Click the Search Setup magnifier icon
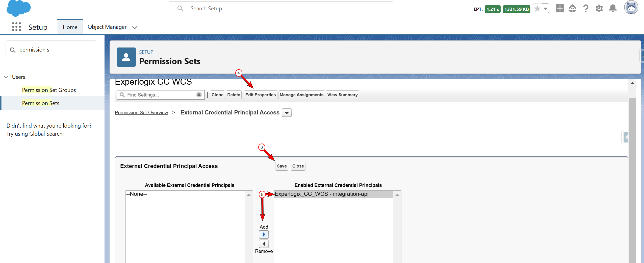Screen dimensions: 644x263 pyautogui.click(x=180, y=8)
